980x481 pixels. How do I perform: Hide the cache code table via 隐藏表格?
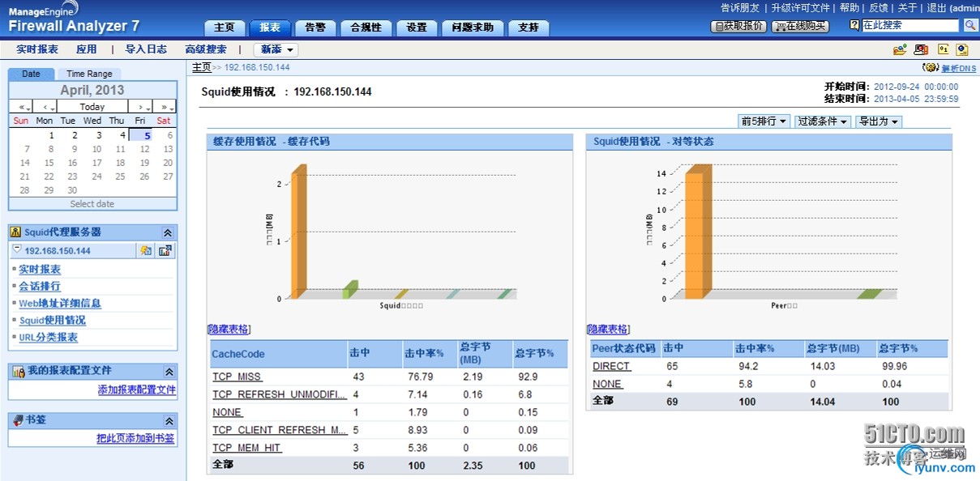[229, 330]
